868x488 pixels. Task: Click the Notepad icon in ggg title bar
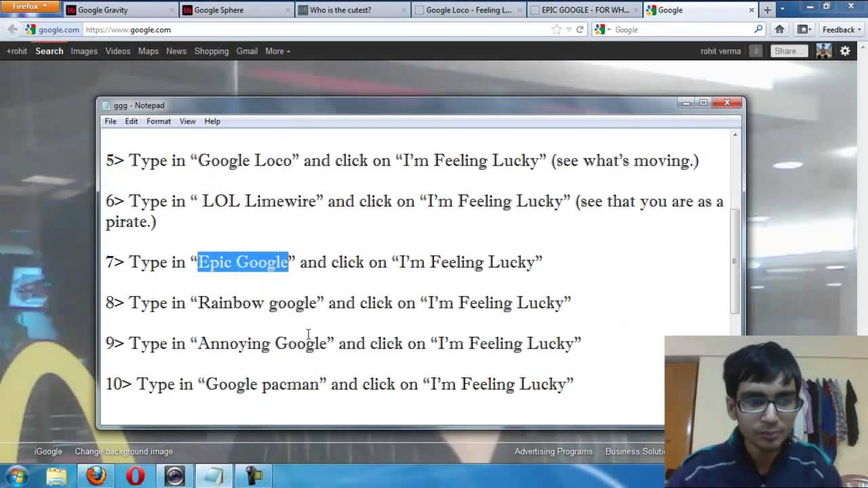coord(106,105)
